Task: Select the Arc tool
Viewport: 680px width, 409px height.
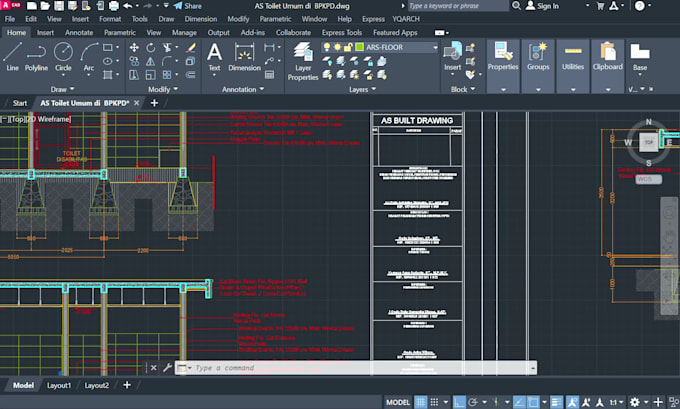Action: point(89,56)
